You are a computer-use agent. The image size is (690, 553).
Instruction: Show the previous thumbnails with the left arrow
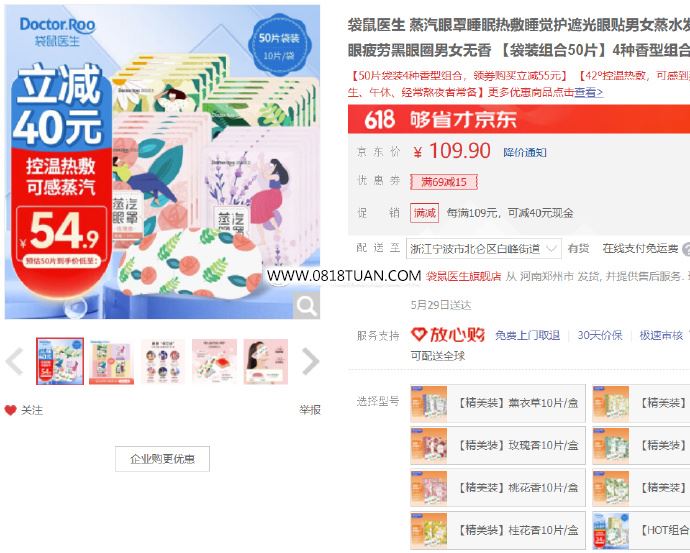click(15, 361)
